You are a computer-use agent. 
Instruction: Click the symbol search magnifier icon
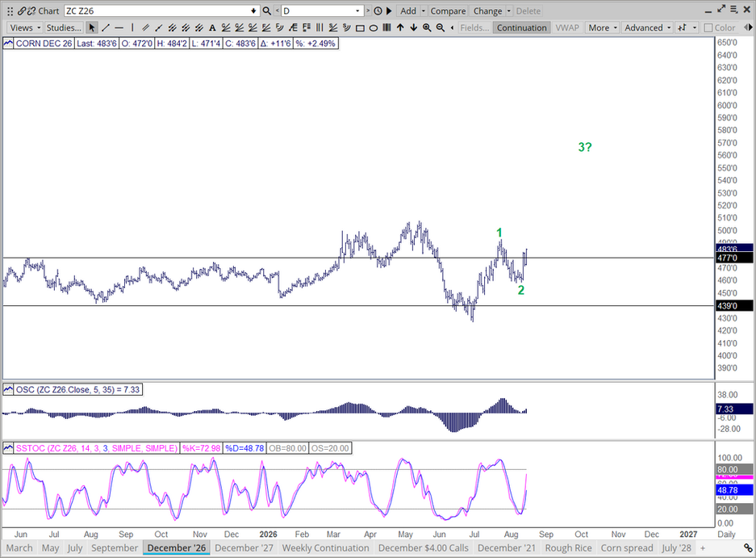(x=266, y=10)
